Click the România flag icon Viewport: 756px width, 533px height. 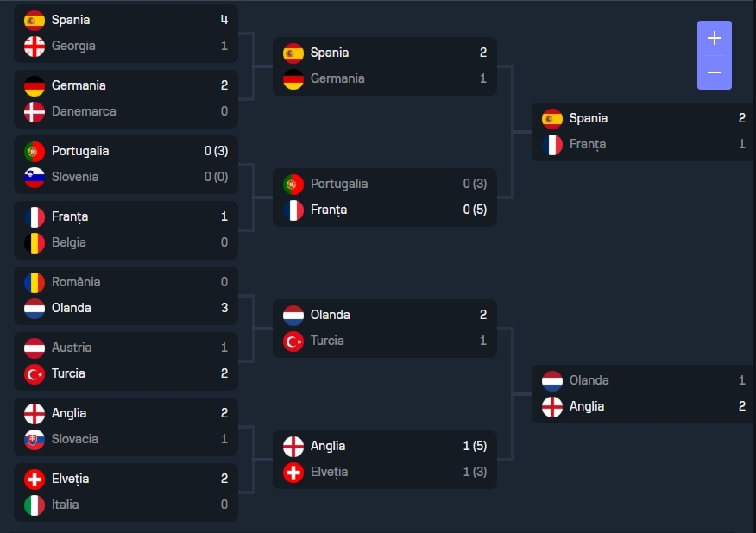pos(35,282)
